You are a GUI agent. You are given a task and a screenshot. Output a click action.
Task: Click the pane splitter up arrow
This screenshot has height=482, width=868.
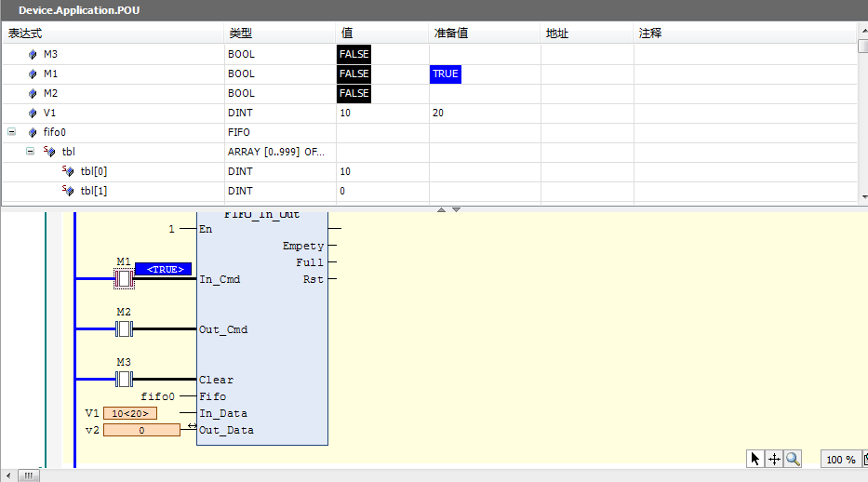click(441, 209)
